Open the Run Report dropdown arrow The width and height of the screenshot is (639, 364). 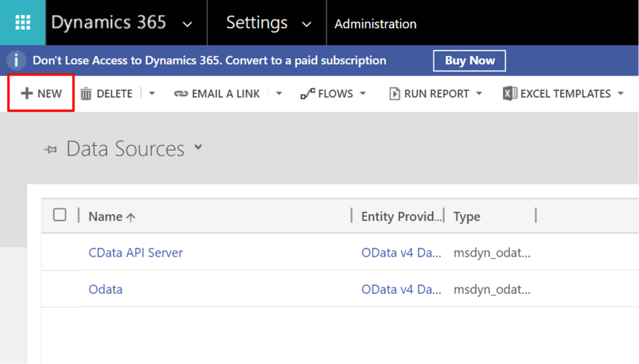coord(479,93)
